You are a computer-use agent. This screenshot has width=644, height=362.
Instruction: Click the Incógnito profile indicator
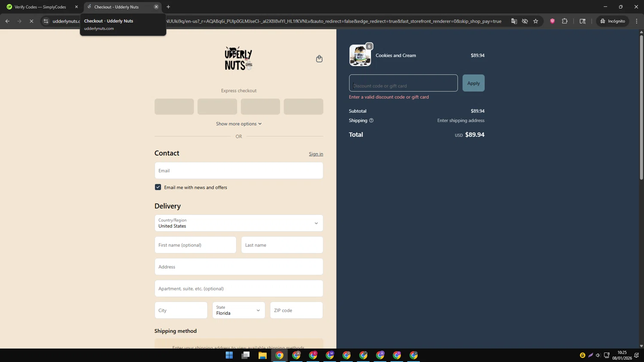pos(613,21)
